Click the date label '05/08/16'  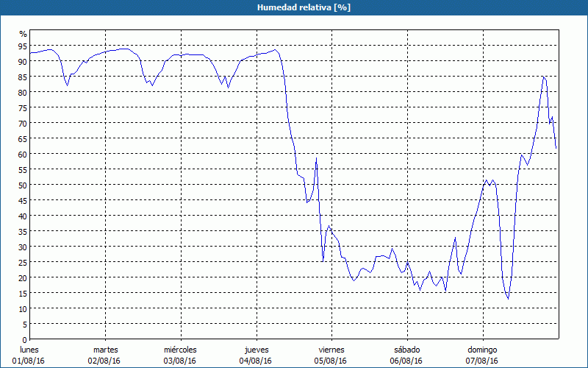tap(331, 361)
